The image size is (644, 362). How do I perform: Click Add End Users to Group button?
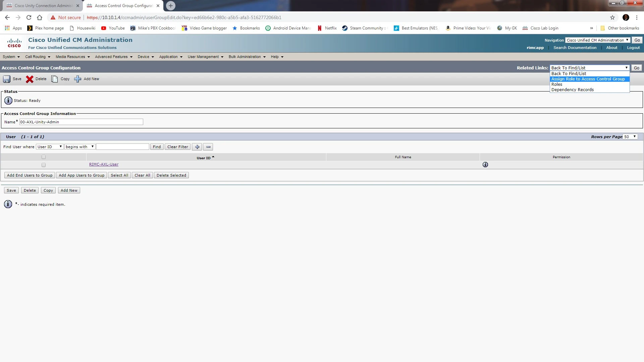pyautogui.click(x=29, y=175)
